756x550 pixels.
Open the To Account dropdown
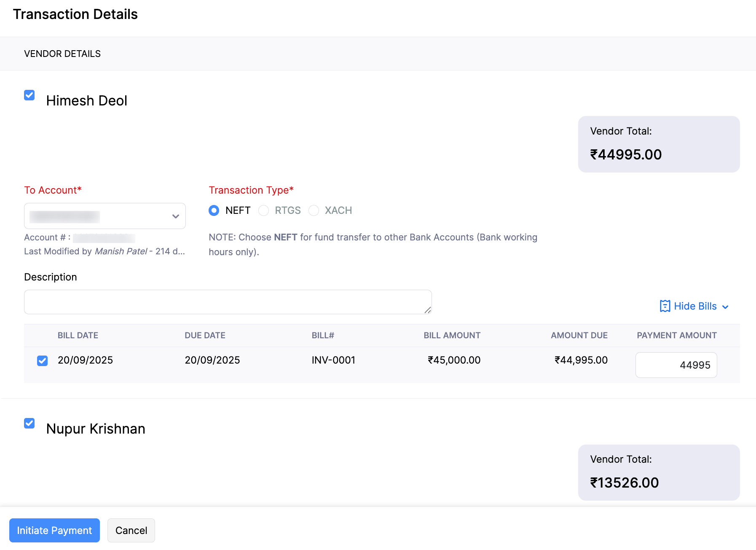point(105,216)
